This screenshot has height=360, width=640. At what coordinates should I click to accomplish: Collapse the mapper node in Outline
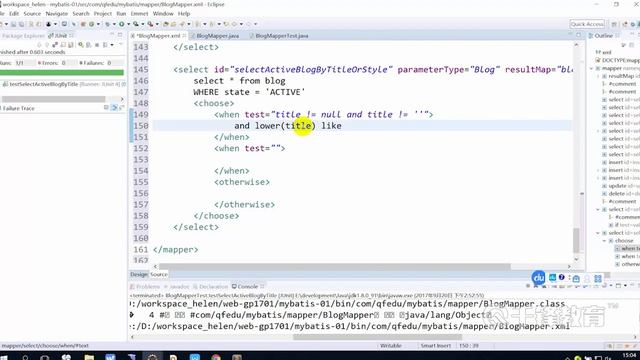tap(591, 69)
